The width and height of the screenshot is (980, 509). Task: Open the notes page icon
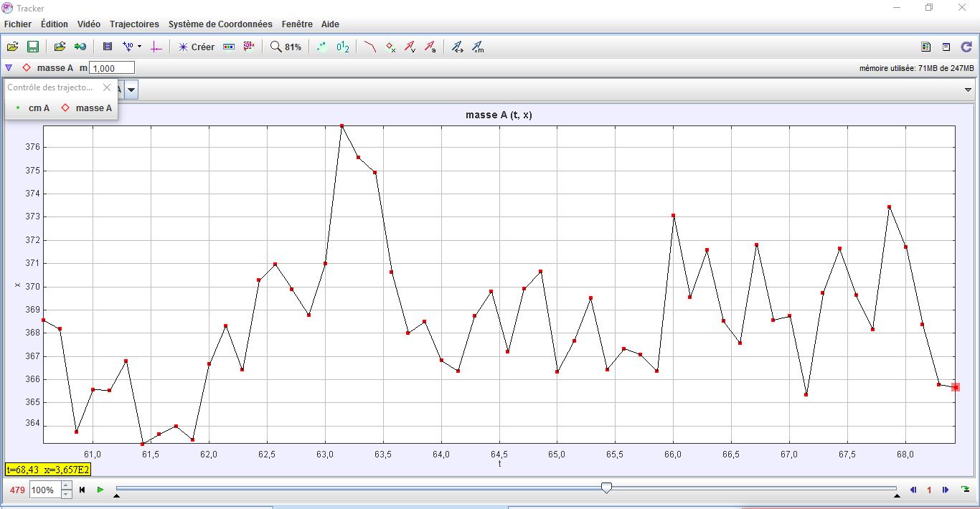click(946, 47)
